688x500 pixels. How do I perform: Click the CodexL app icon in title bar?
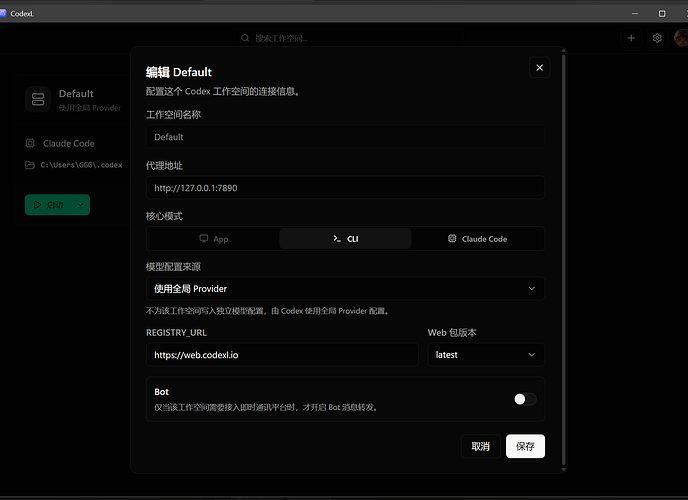click(x=3, y=13)
